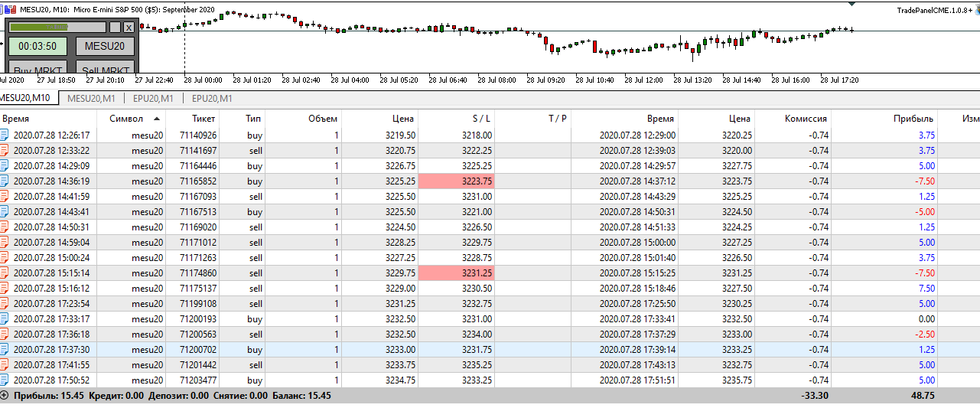Click the deal icon for ticket 71203477
The image size is (980, 408).
pyautogui.click(x=5, y=380)
